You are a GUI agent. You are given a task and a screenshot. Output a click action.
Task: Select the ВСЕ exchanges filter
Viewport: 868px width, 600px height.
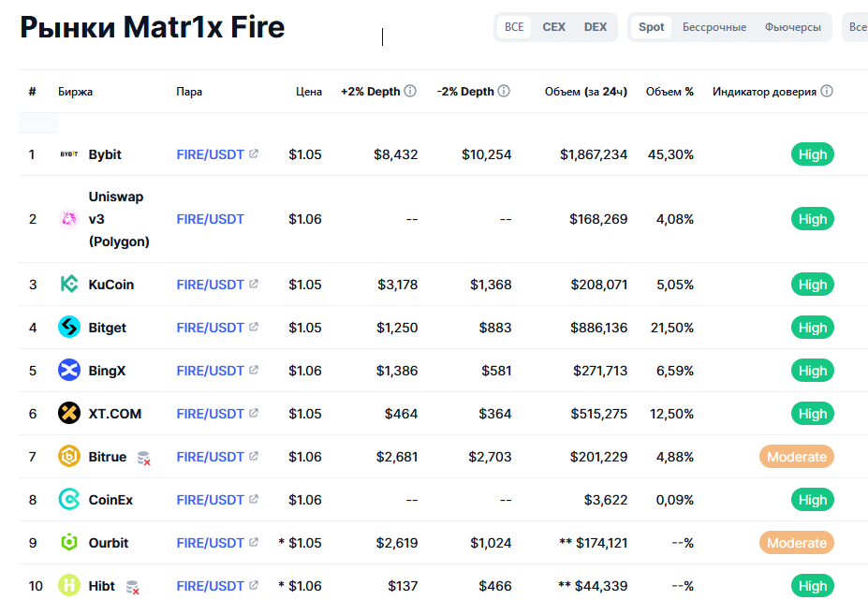coord(514,27)
